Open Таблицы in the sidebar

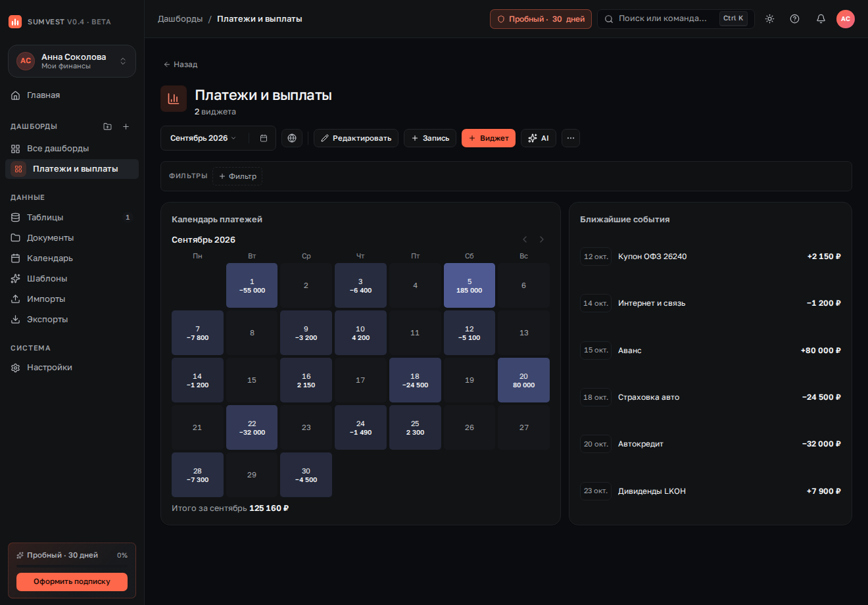point(72,218)
